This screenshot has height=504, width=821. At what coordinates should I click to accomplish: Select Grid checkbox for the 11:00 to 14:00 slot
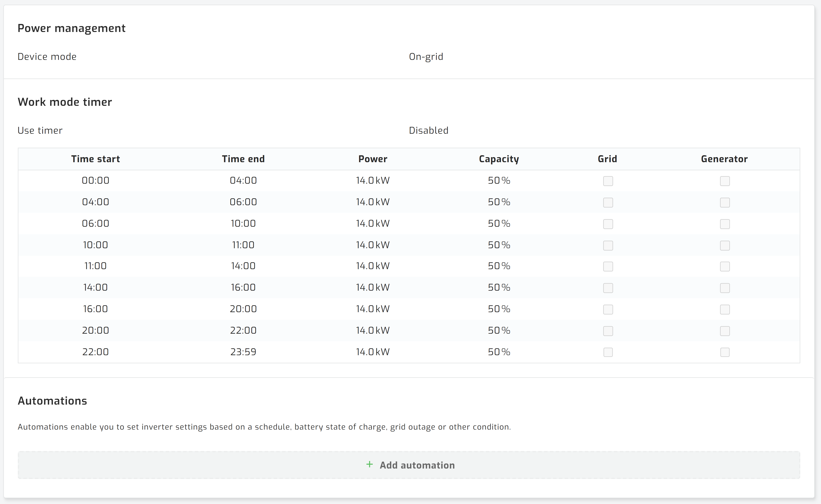(x=608, y=266)
